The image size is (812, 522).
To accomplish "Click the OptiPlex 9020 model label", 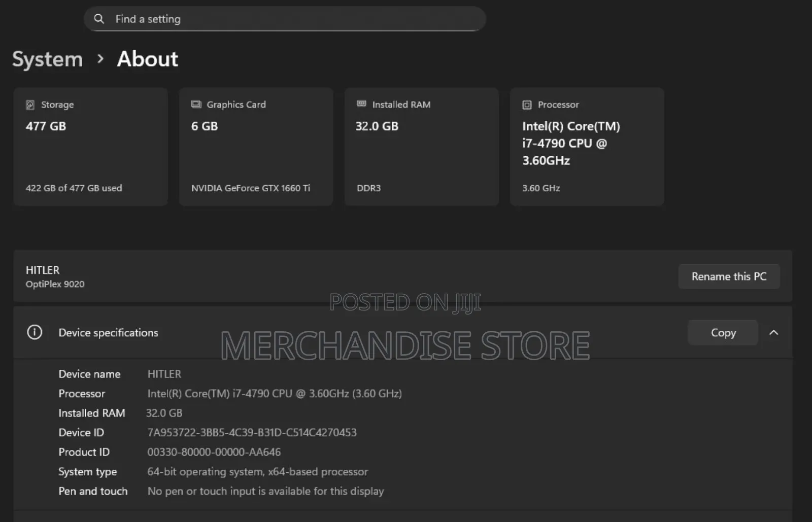I will click(x=55, y=284).
